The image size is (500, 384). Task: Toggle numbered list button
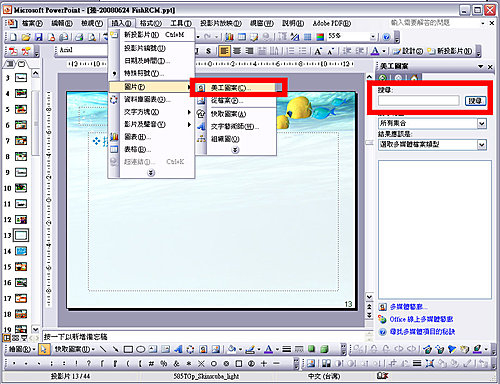point(291,51)
